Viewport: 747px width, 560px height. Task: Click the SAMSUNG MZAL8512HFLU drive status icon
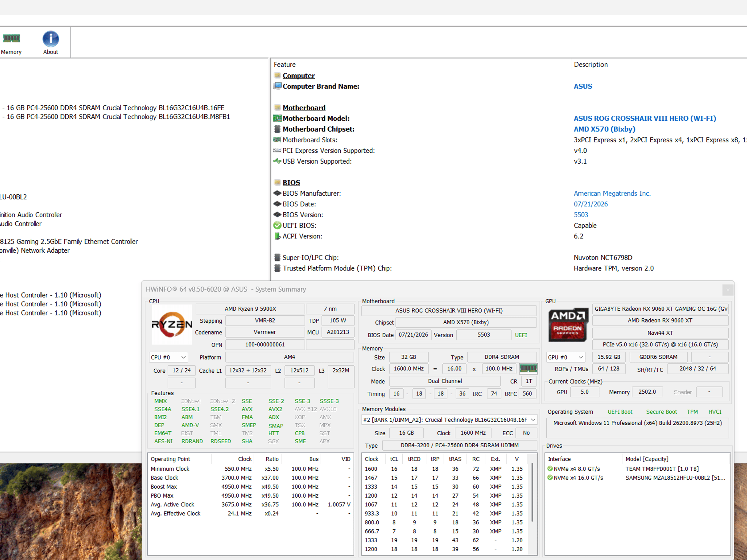point(550,478)
